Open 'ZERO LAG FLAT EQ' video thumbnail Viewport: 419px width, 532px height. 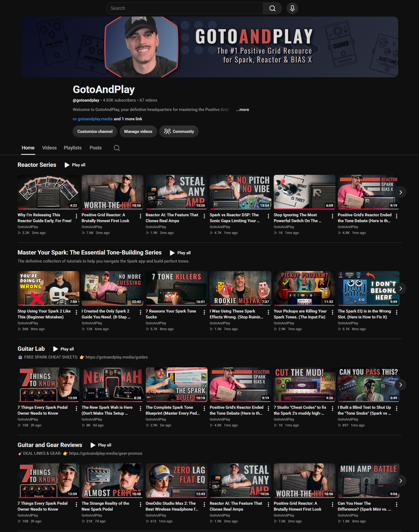[x=177, y=480]
